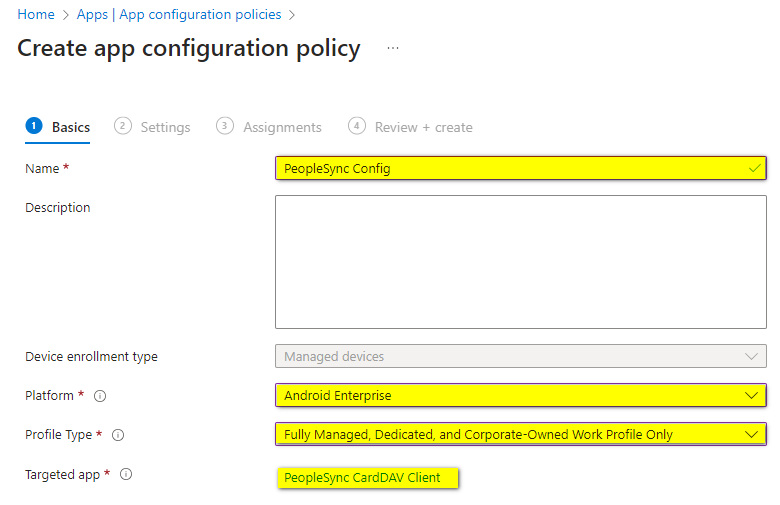Click the chevron arrow in Platform dropdown

(x=751, y=396)
